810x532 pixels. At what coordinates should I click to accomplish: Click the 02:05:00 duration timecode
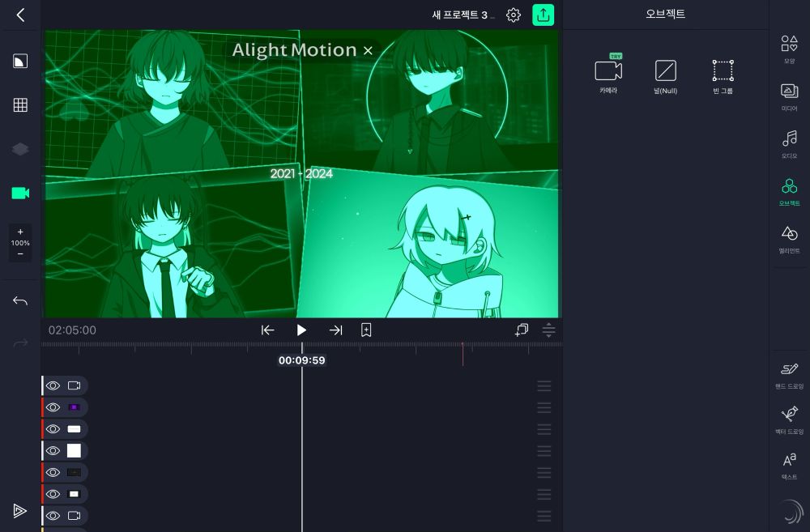coord(72,330)
